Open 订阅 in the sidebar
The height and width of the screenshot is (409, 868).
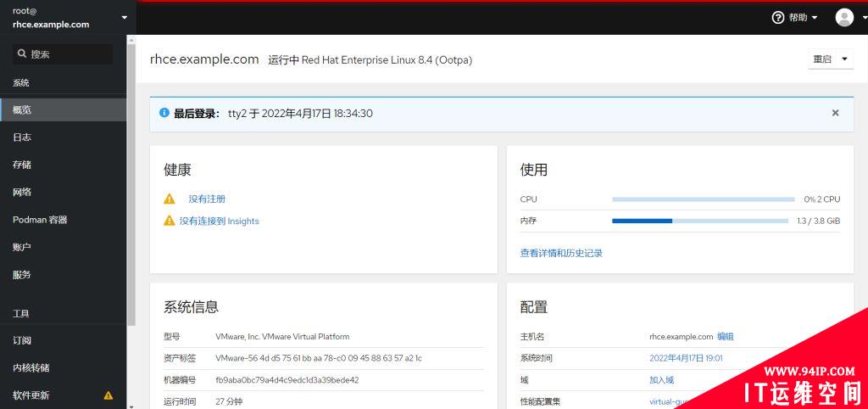coord(63,340)
